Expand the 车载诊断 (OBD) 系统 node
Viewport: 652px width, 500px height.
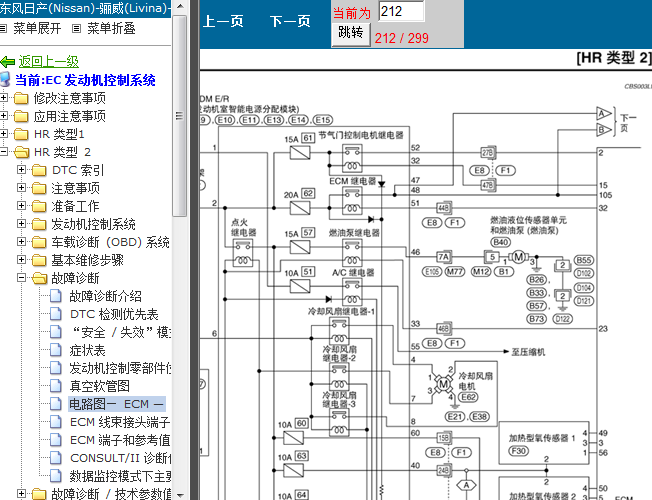22,241
